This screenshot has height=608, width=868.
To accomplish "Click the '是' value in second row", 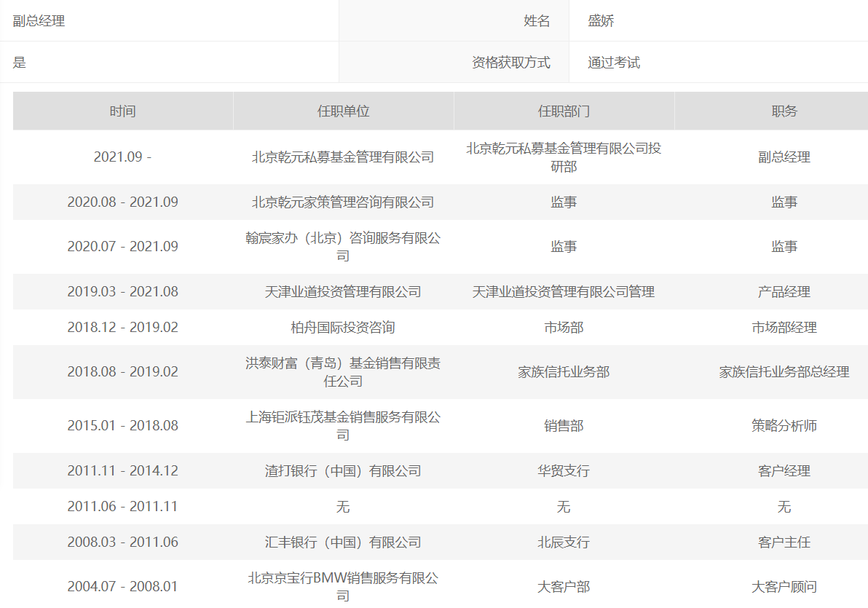I will pos(20,63).
